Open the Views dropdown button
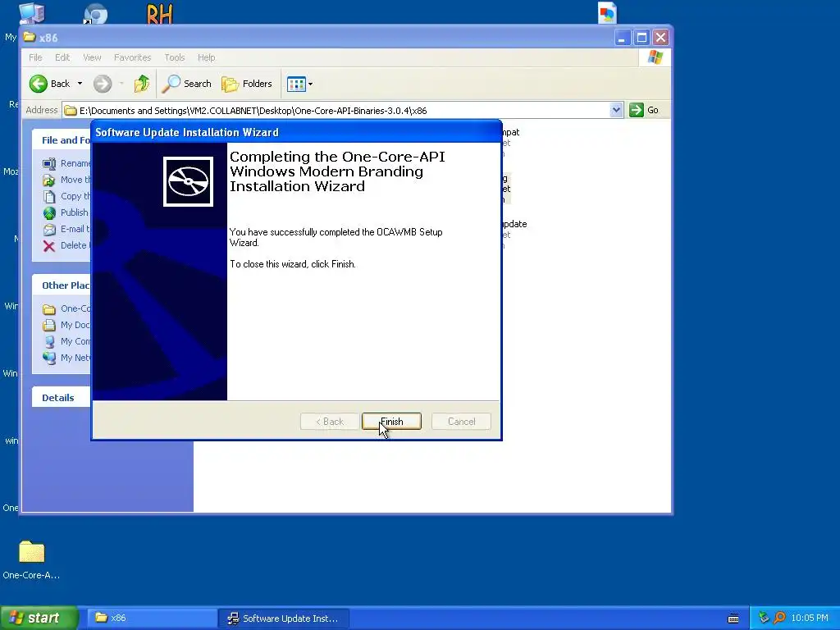The width and height of the screenshot is (840, 630). (x=299, y=84)
